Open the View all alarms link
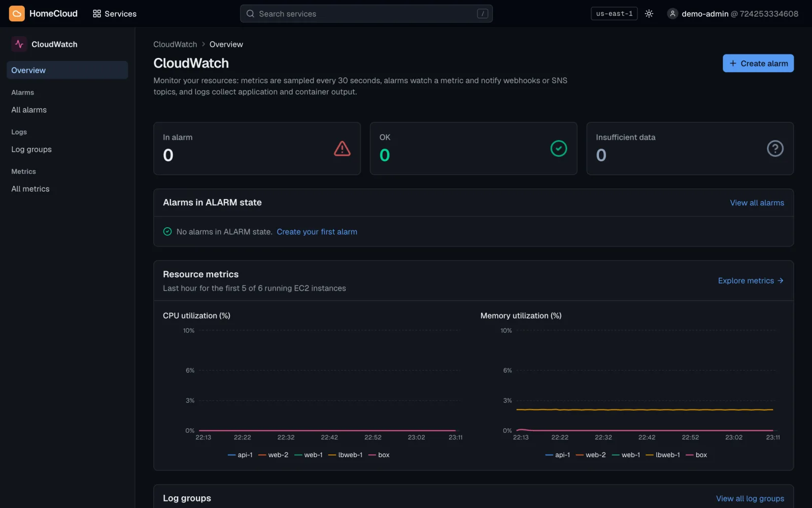The width and height of the screenshot is (812, 508). pyautogui.click(x=757, y=203)
